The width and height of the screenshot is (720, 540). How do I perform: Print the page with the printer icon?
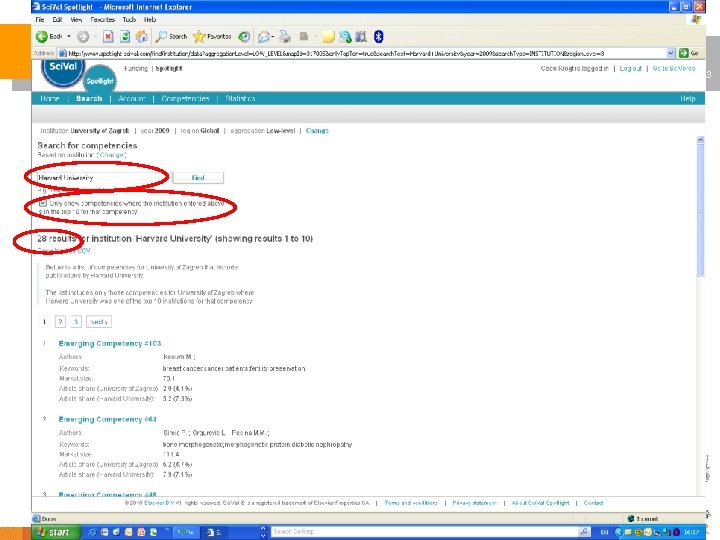pyautogui.click(x=285, y=36)
